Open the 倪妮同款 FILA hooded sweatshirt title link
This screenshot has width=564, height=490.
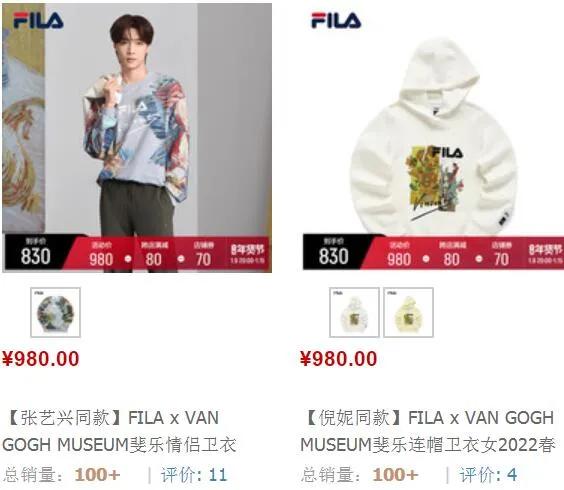tap(428, 431)
